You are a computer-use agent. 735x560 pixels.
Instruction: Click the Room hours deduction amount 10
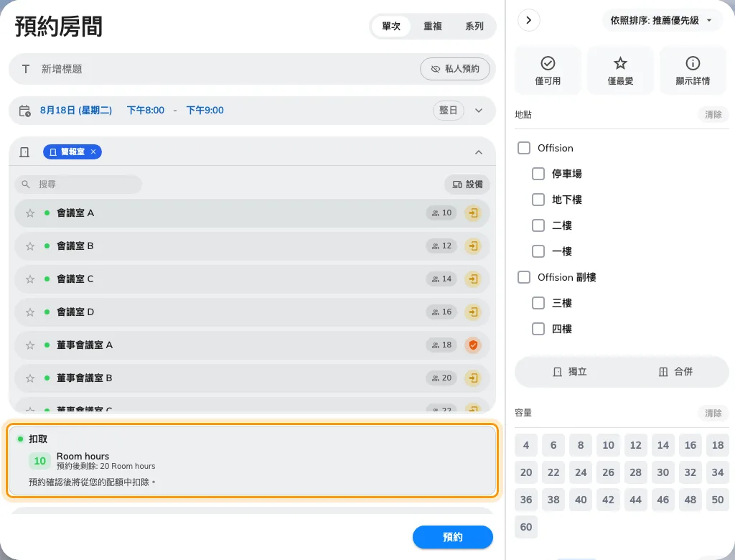click(x=40, y=462)
